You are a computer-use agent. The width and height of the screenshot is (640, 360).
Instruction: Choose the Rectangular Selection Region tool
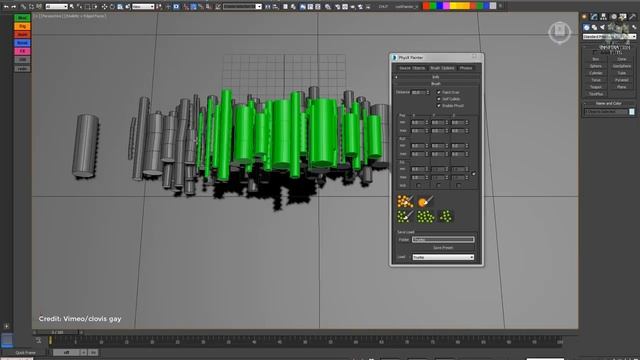(87, 7)
